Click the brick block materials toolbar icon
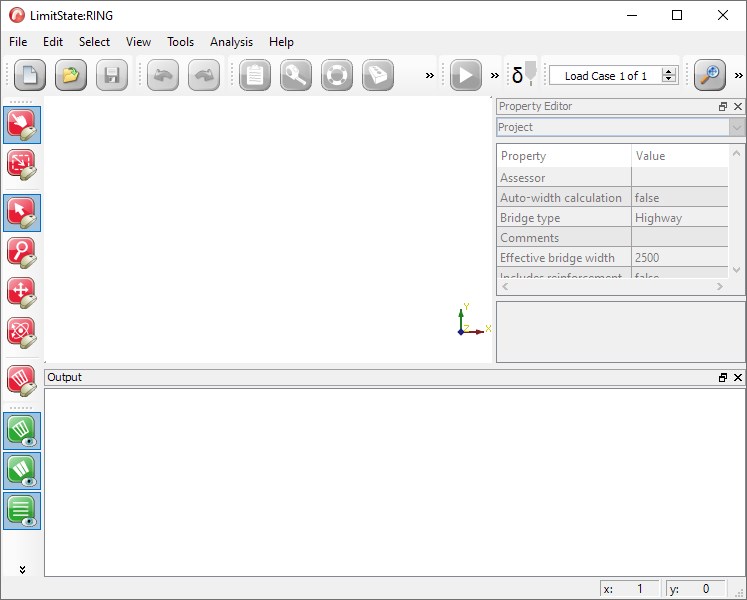Screen dimensions: 747x600 (x=378, y=75)
